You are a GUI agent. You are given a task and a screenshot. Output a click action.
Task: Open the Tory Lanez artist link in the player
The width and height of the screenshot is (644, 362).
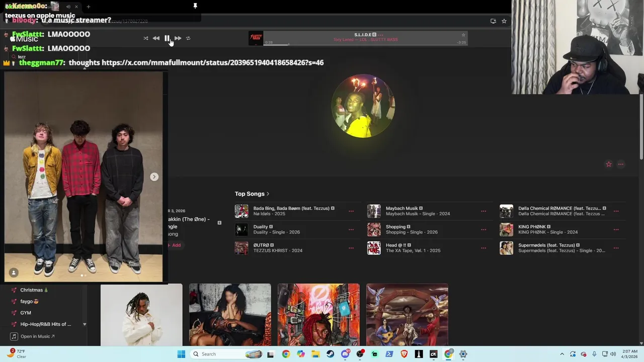coord(344,40)
